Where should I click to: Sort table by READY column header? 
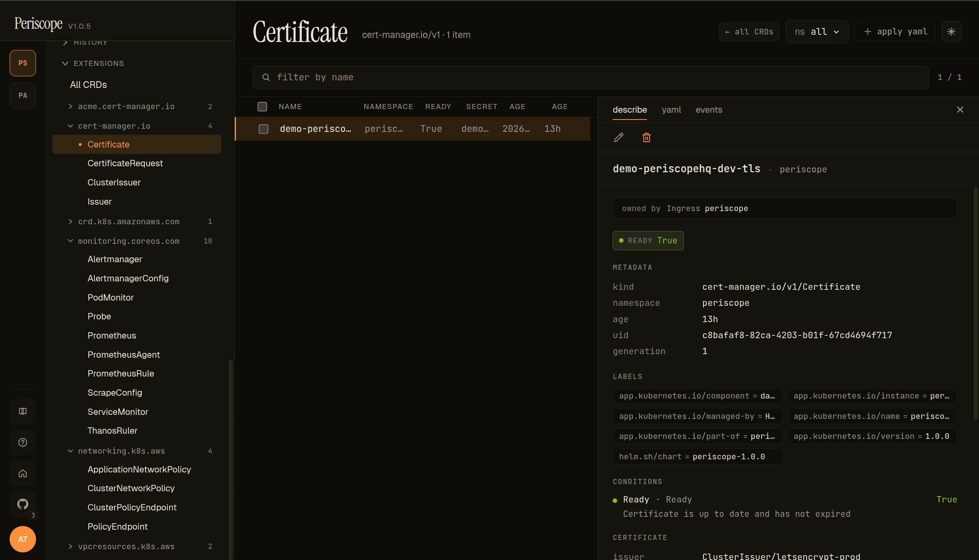438,107
